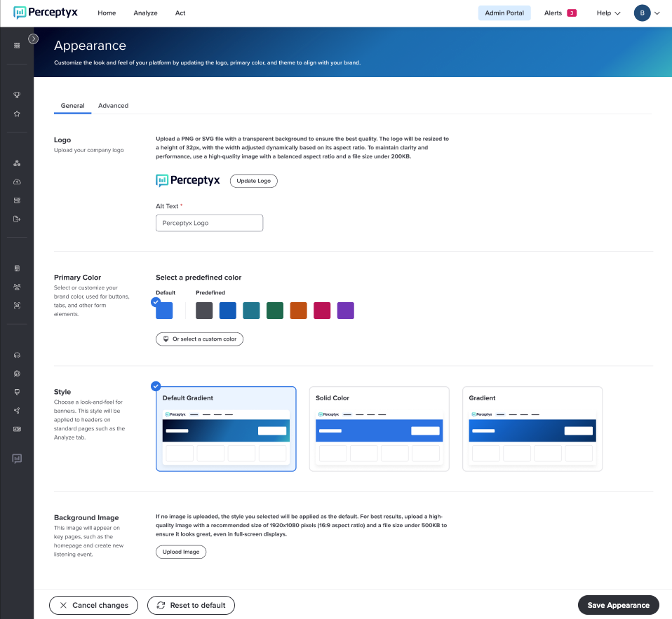Click the Alerts badge showing 3
The height and width of the screenshot is (619, 672).
[x=572, y=13]
